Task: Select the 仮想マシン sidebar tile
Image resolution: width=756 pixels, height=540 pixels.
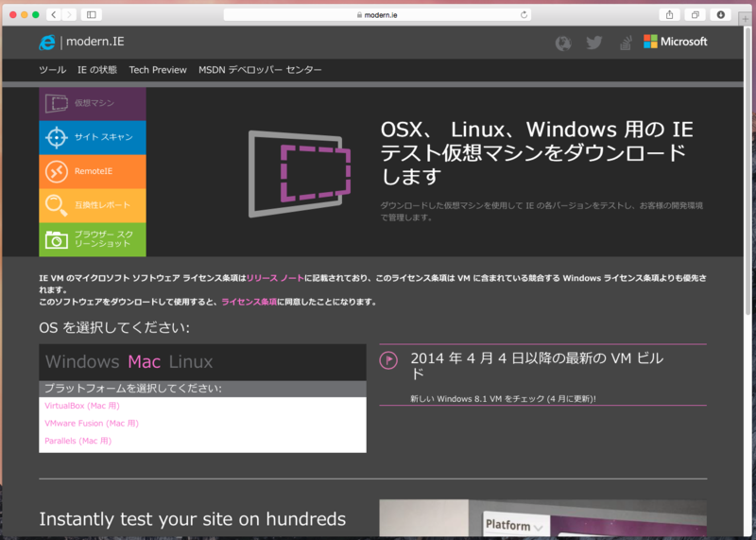Action: tap(93, 103)
